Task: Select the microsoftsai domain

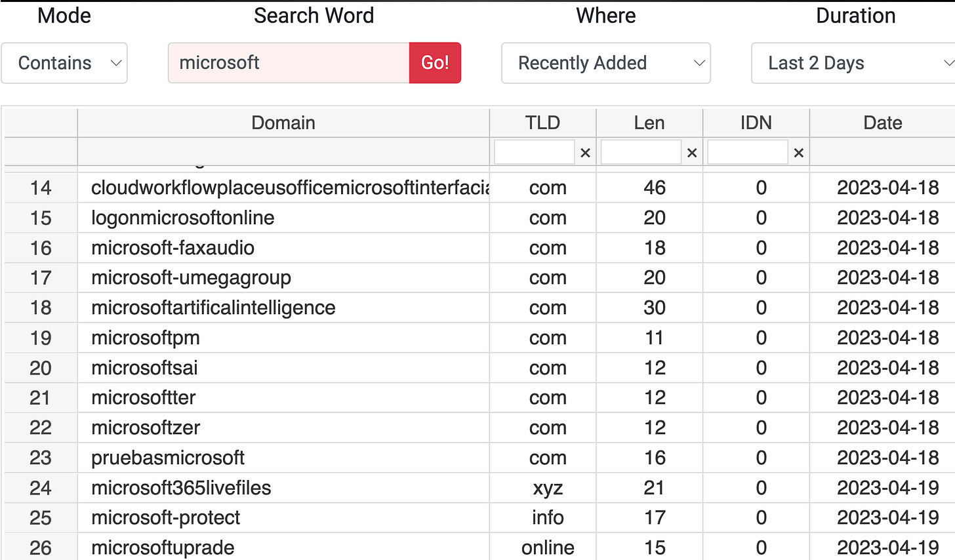Action: 144,368
